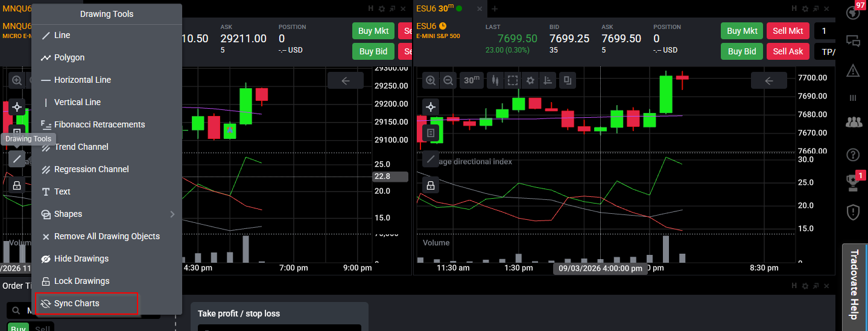This screenshot has width=868, height=331.
Task: Toggle crosshair on the ESU6 chart
Action: click(431, 107)
